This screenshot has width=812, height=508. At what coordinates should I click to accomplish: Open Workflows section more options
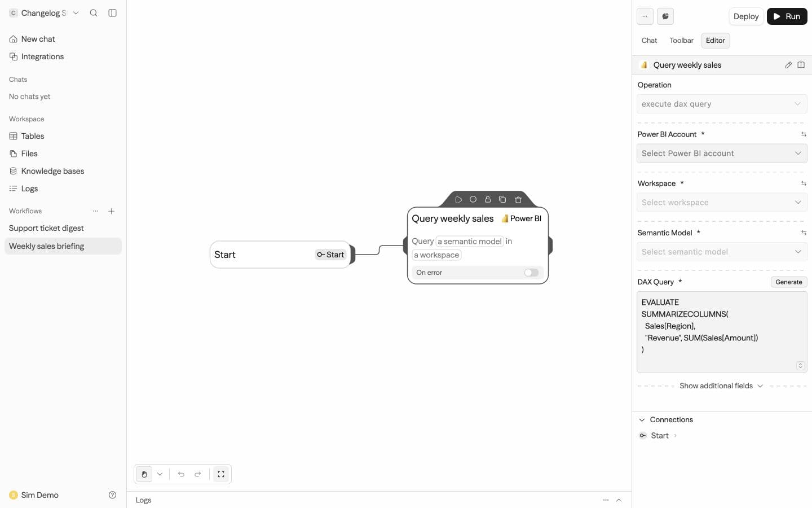[x=96, y=211]
